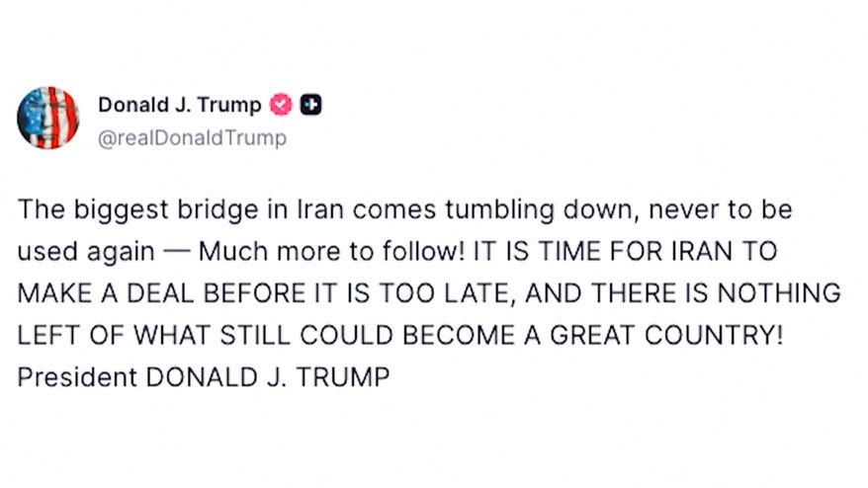This screenshot has height=488, width=868.
Task: Click the long dash after "used again"
Action: click(176, 251)
